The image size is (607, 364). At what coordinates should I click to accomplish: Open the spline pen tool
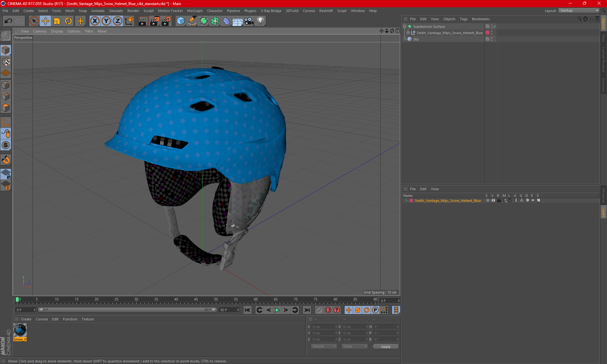(x=192, y=21)
